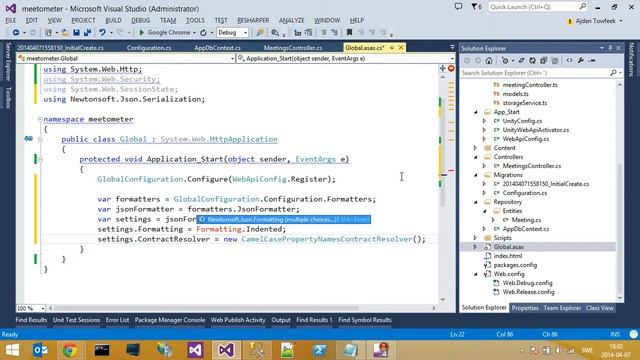
Task: Open the FILE menu
Action: (11, 20)
